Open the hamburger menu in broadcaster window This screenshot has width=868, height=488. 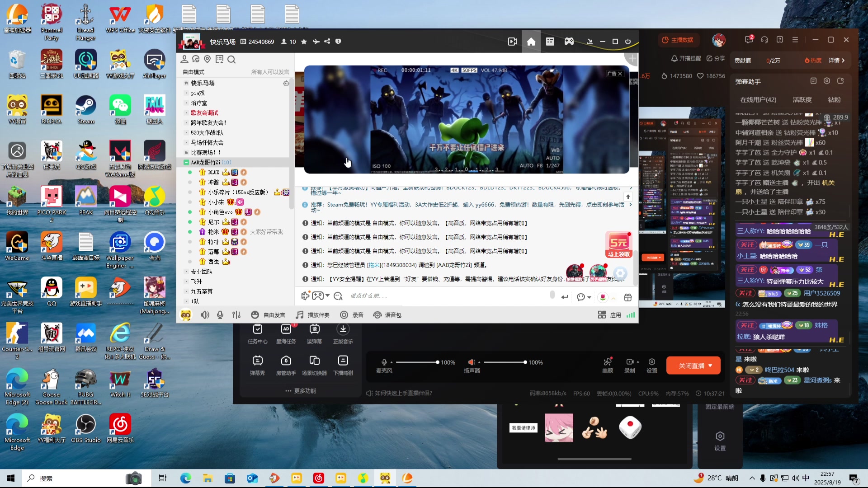795,40
